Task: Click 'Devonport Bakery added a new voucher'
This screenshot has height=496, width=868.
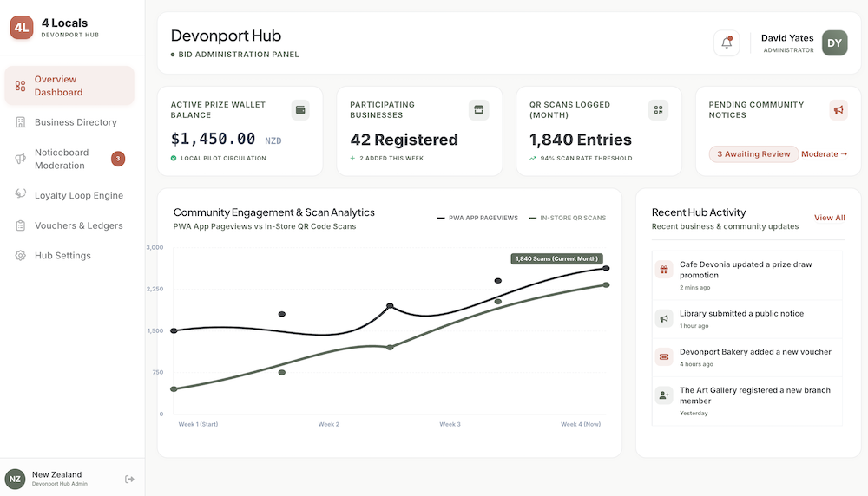Action: pyautogui.click(x=755, y=352)
